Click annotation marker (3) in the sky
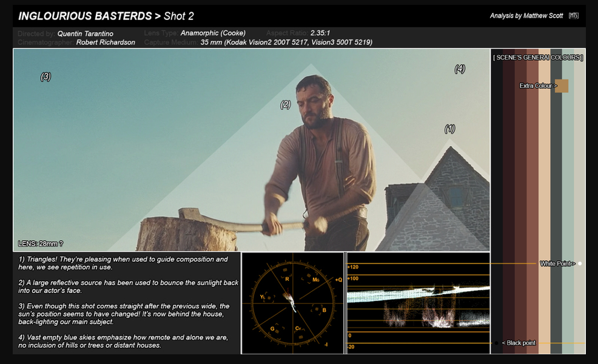Viewport: 598px width, 364px height. (45, 76)
